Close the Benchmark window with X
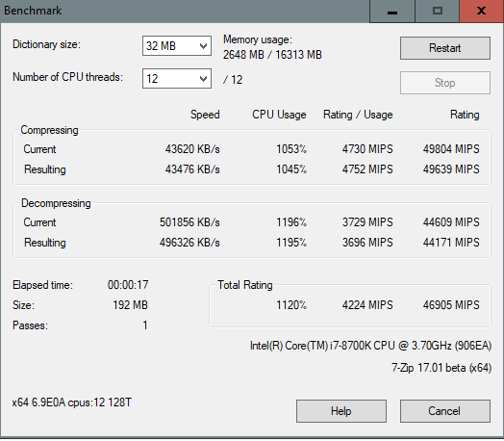504x441 pixels. click(x=482, y=12)
